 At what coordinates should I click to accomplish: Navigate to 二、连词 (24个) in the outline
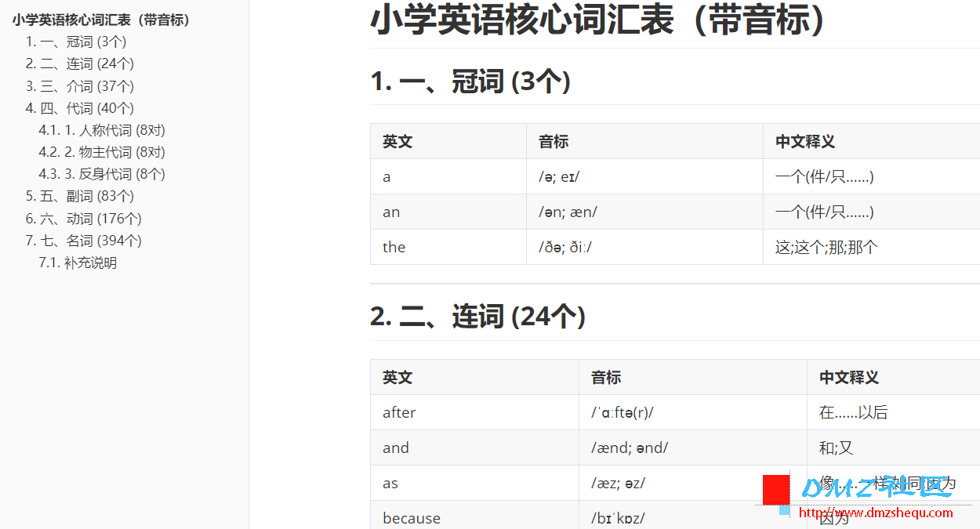tap(79, 63)
